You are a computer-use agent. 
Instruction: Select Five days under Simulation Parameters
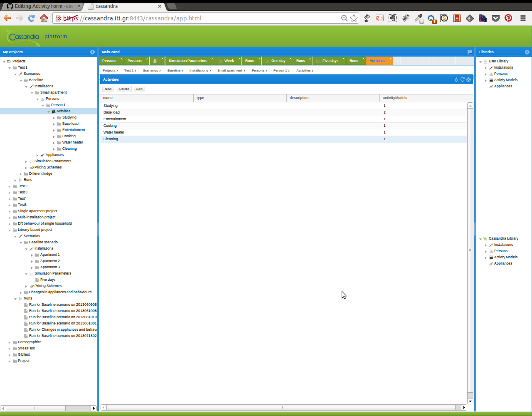(x=48, y=280)
